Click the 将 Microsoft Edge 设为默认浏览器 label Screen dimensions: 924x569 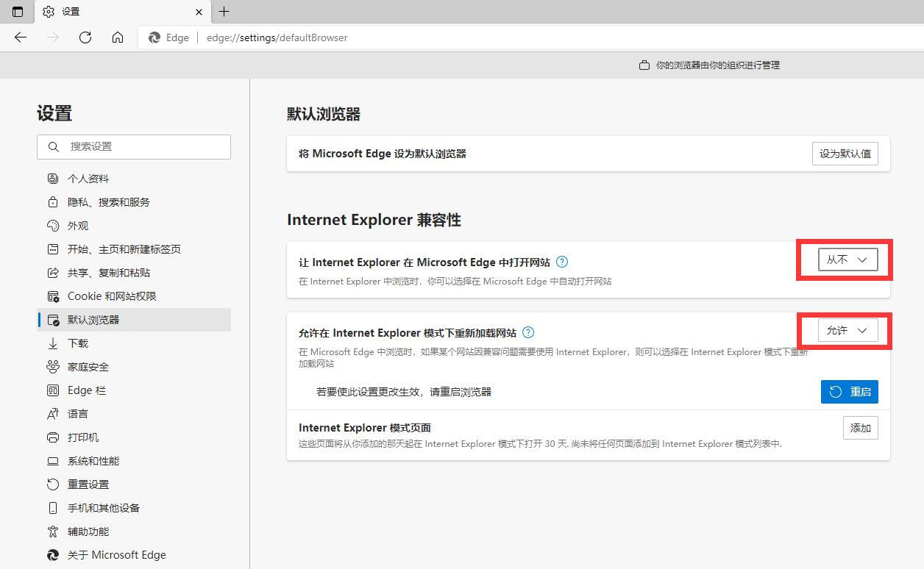(x=383, y=154)
